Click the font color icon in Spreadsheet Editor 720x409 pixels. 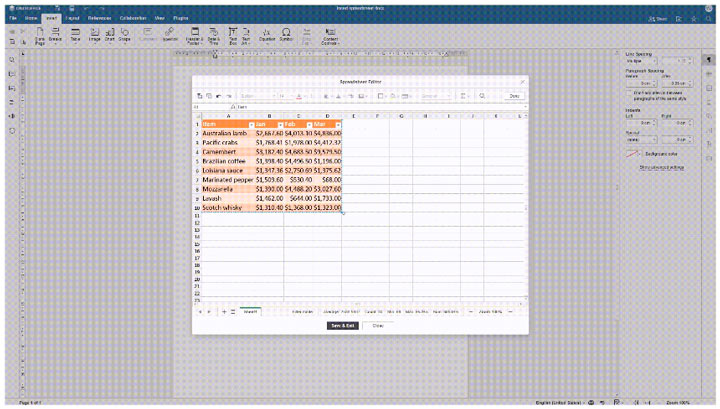pos(299,96)
